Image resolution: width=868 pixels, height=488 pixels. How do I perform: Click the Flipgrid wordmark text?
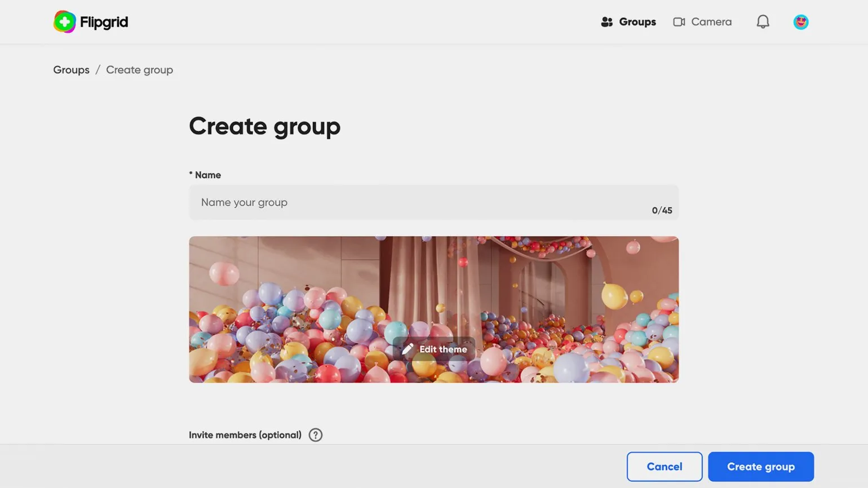pos(104,22)
